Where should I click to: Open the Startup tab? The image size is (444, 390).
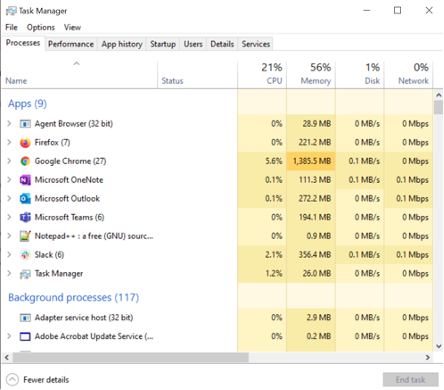click(x=163, y=44)
